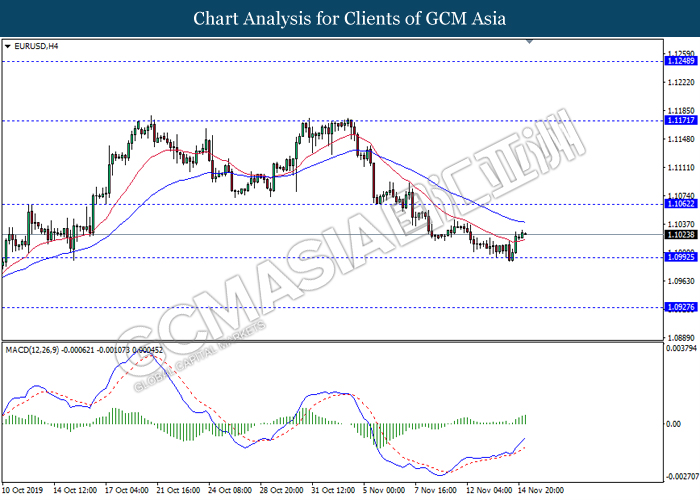Screen dimensions: 700x500
Task: Click the 12 Nov 04:00 time label
Action: click(x=489, y=490)
